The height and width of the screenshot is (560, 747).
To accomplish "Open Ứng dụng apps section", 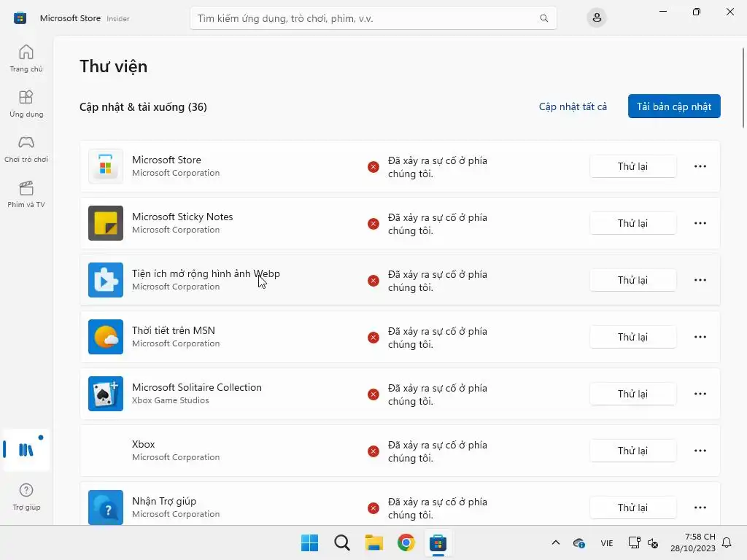I will (x=26, y=104).
